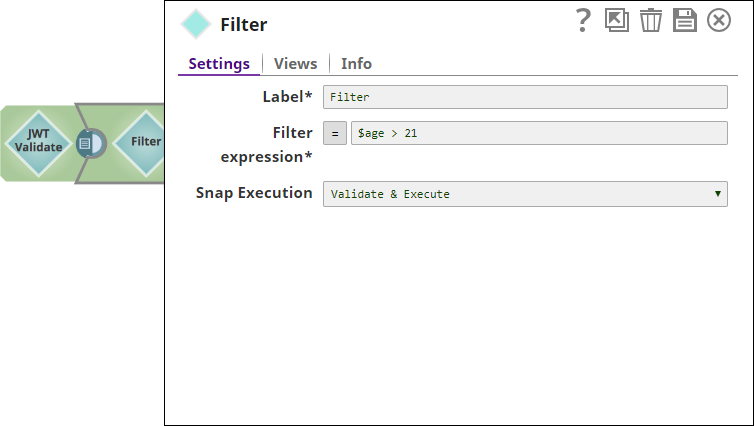Open help for the Filter snap
The height and width of the screenshot is (426, 754).
coord(585,21)
